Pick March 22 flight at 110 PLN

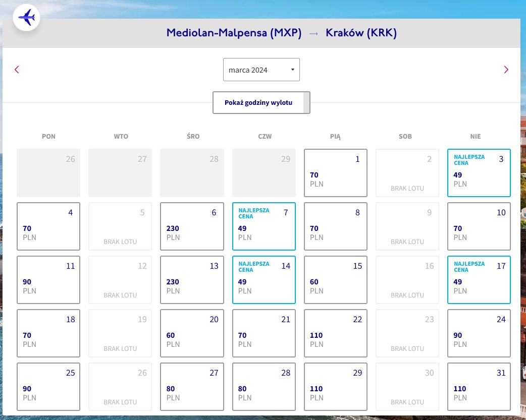pos(336,333)
